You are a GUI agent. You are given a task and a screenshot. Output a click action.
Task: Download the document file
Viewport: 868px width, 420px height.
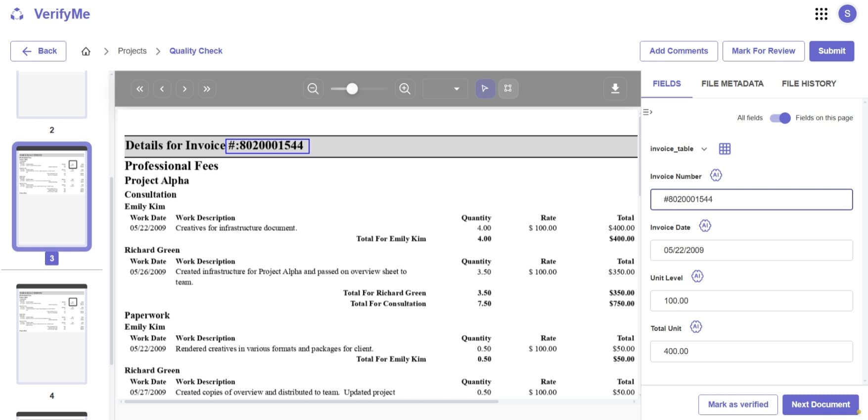coord(615,89)
